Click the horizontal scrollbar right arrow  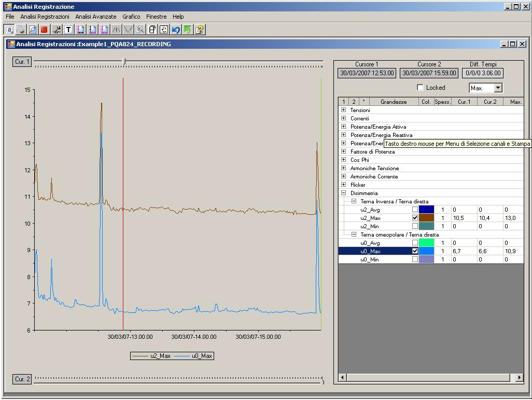pos(519,377)
